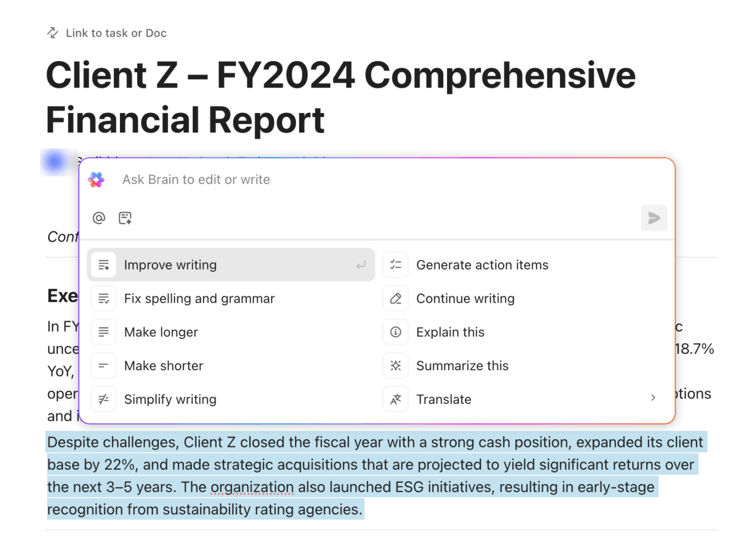756x549 pixels.
Task: Click the Ask Brain text input field
Action: [x=378, y=179]
